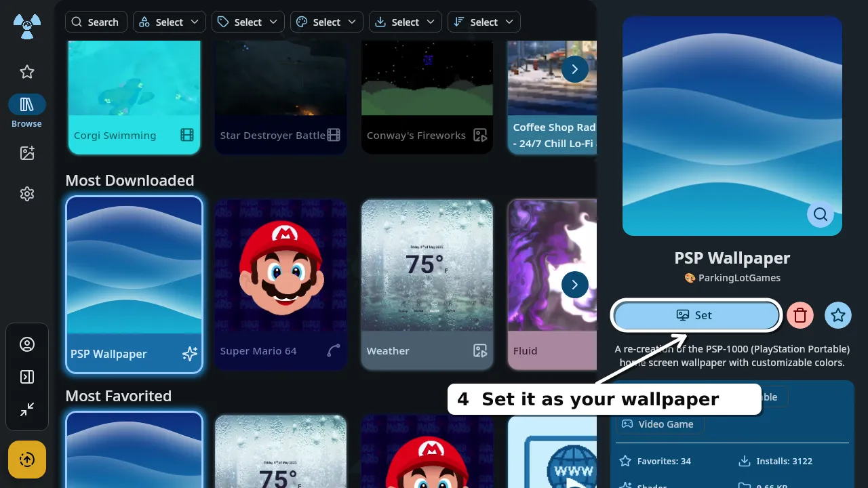Viewport: 868px width, 488px height.
Task: Click the app logo icon
Action: tap(27, 26)
